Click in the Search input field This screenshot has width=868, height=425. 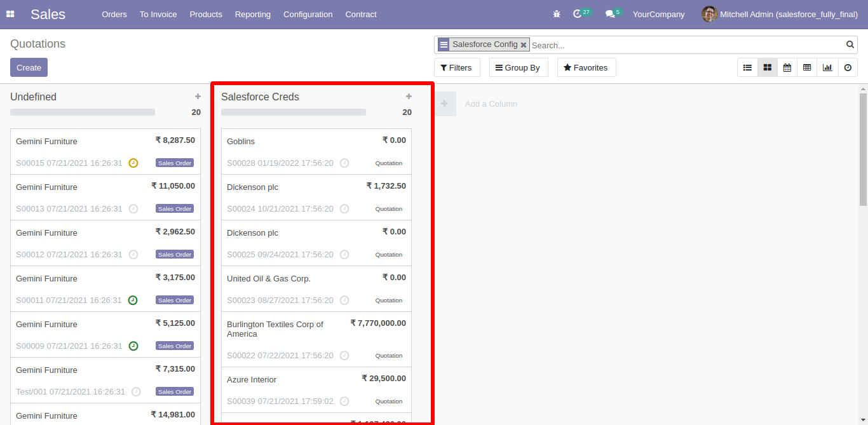(x=686, y=45)
